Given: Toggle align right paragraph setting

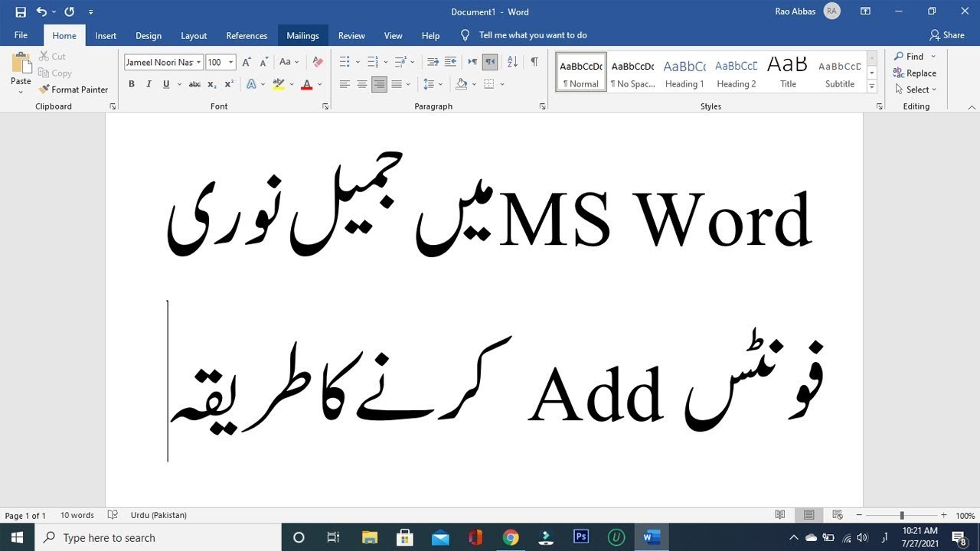Looking at the screenshot, I should tap(379, 84).
